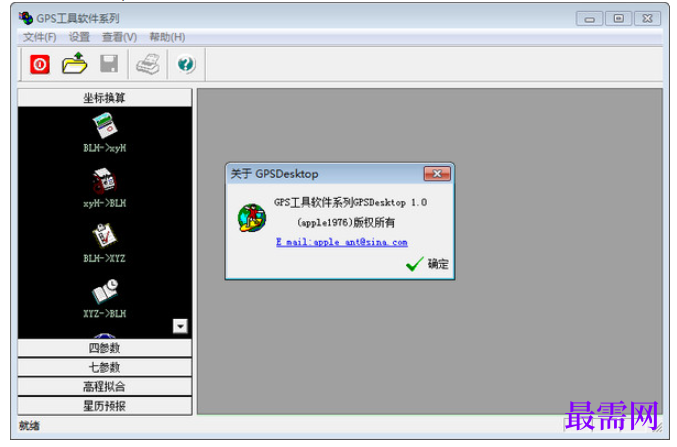The image size is (677, 447).
Task: Click the surfer globe icon in About dialog
Action: coord(252,218)
